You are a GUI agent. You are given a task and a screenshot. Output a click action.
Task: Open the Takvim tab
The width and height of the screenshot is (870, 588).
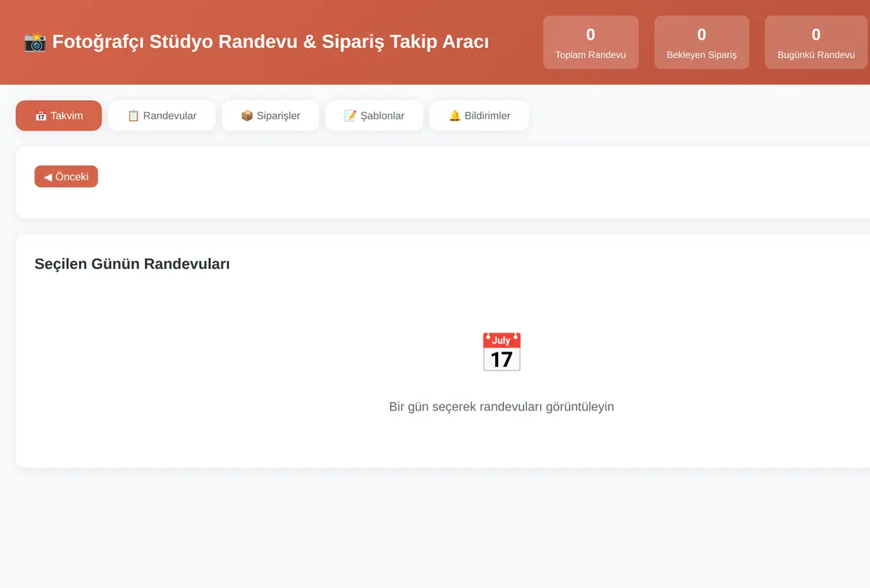59,115
